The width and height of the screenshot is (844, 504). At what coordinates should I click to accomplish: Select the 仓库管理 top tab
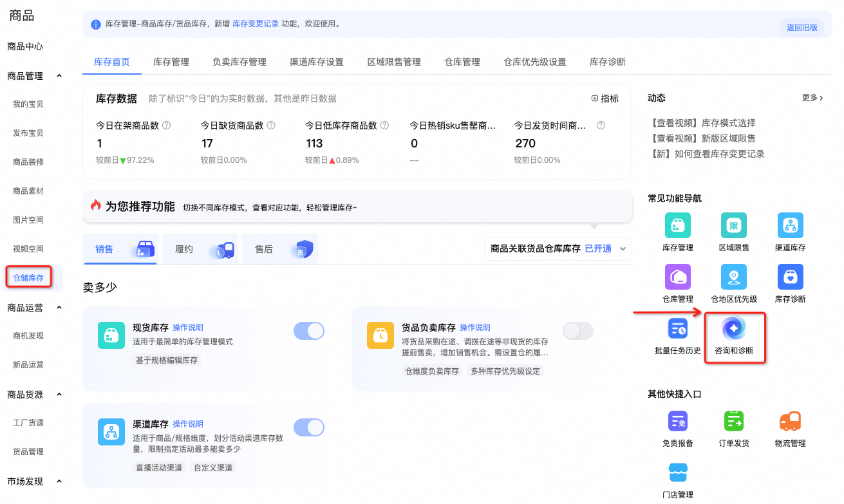click(x=462, y=62)
